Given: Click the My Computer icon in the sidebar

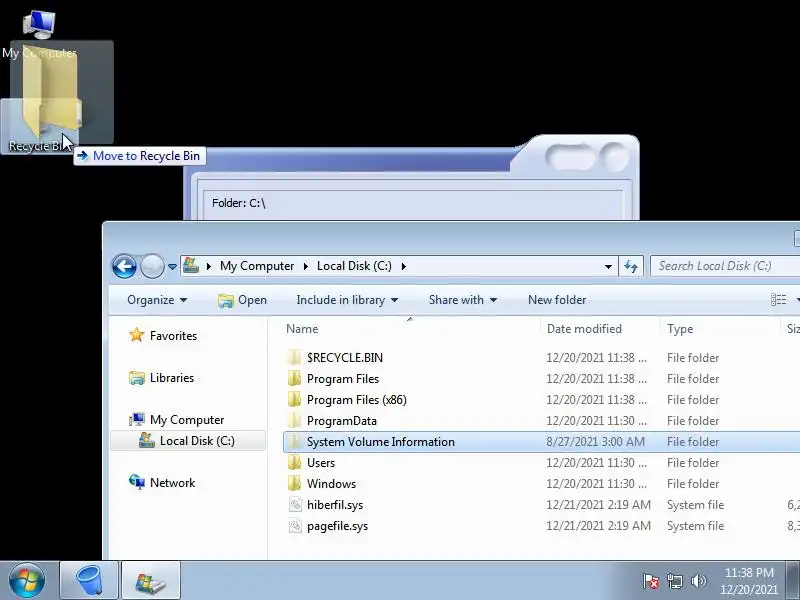Looking at the screenshot, I should [x=137, y=420].
